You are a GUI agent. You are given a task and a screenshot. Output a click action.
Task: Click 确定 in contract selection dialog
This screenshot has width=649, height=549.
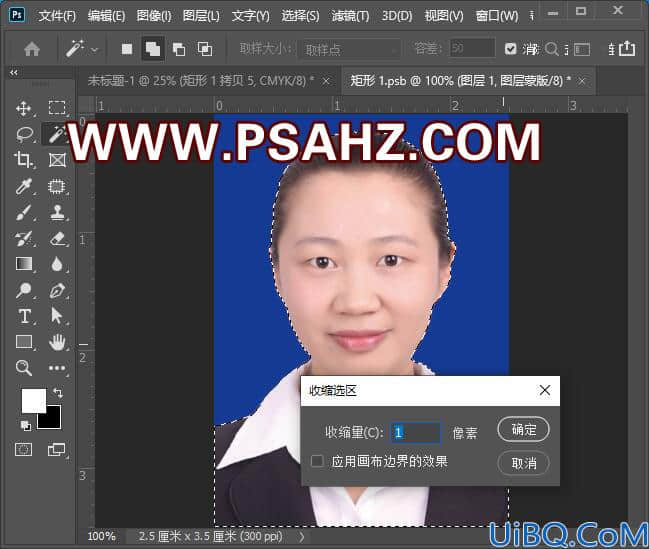[524, 429]
